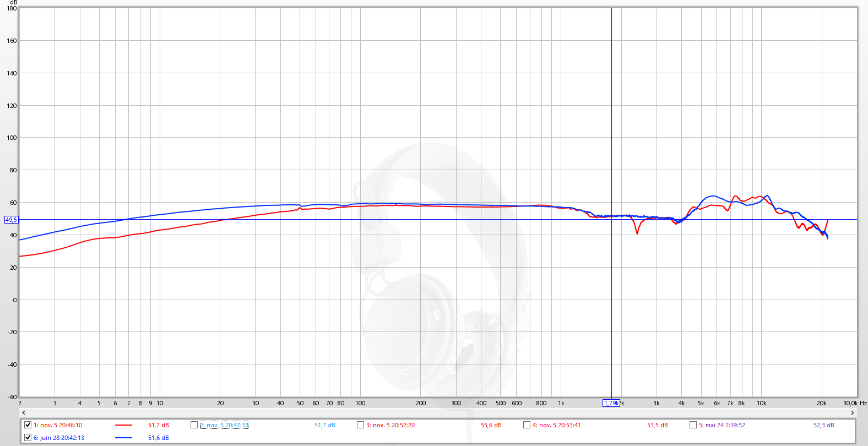Image resolution: width=868 pixels, height=446 pixels.
Task: Click the 1,79k cursor frequency box
Action: tap(611, 403)
